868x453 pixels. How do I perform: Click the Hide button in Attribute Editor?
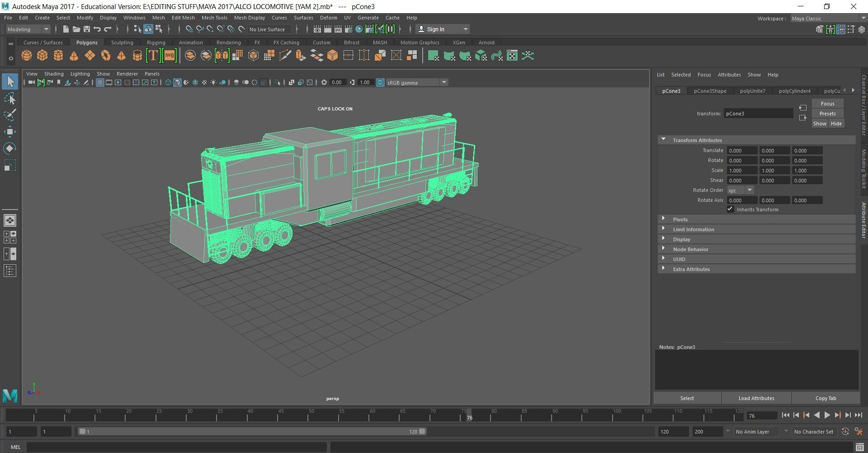pyautogui.click(x=836, y=124)
